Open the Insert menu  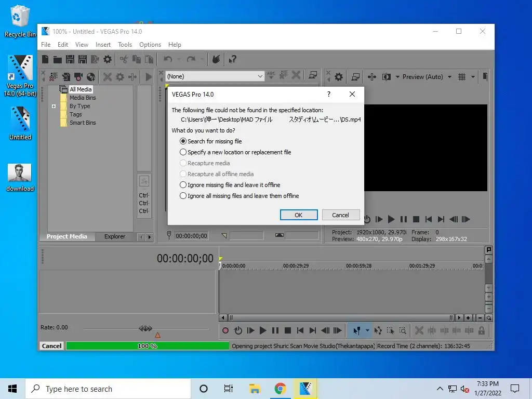tap(103, 45)
